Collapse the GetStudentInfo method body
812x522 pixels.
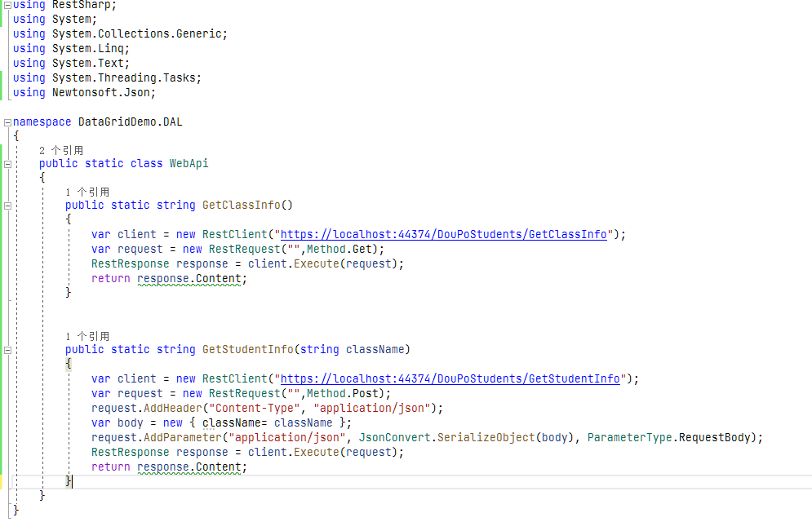[7, 349]
